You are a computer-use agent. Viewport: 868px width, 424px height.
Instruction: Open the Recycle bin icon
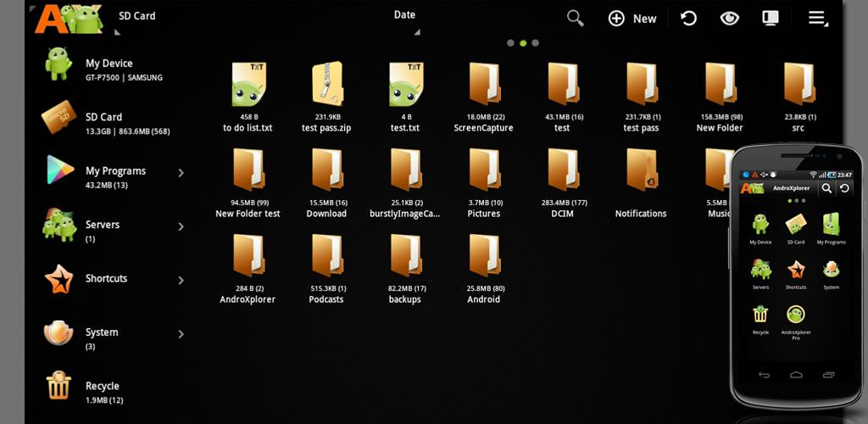pyautogui.click(x=58, y=385)
